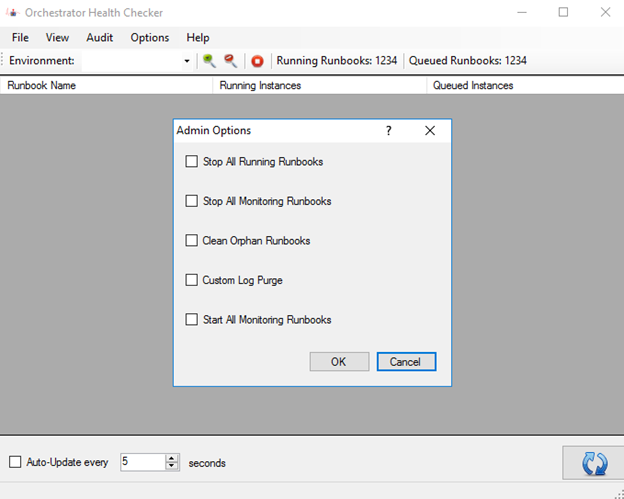Screen dimensions: 624x499
Task: Confirm with the OK button
Action: (339, 362)
